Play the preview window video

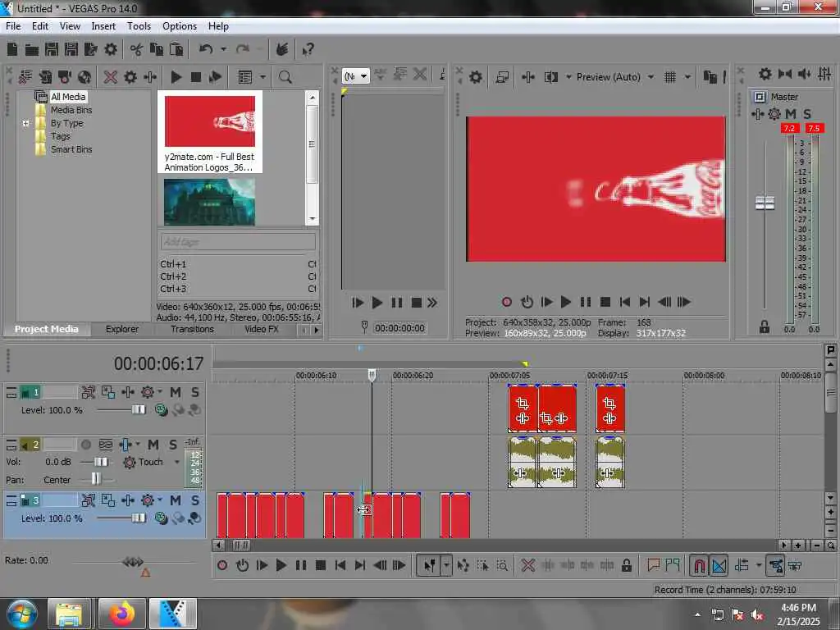click(566, 302)
